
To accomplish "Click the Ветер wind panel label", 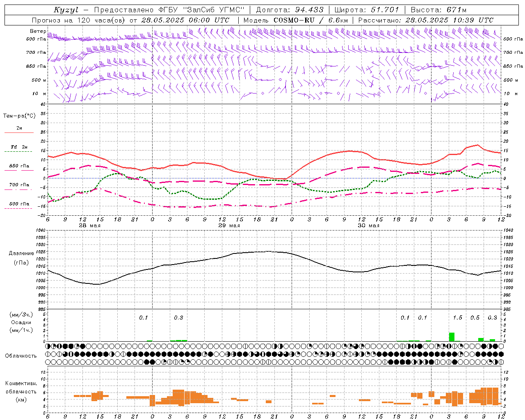I will point(38,31).
